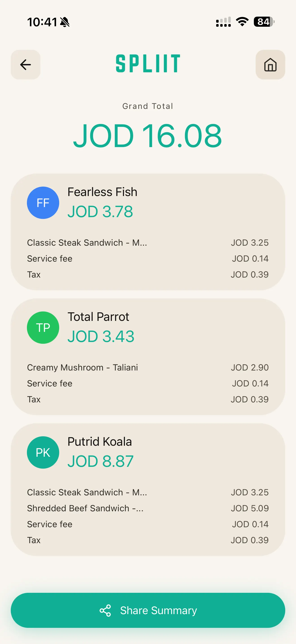Tap the FF blue avatar circle
The height and width of the screenshot is (644, 296).
click(x=43, y=203)
